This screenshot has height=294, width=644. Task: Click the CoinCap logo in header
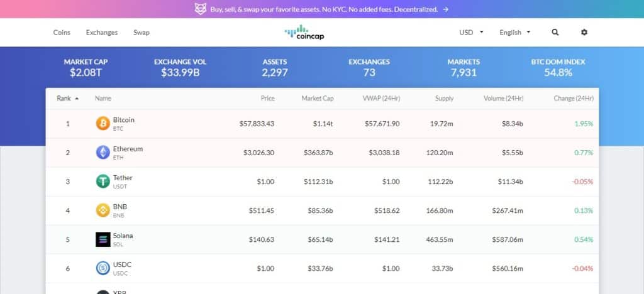click(x=304, y=33)
